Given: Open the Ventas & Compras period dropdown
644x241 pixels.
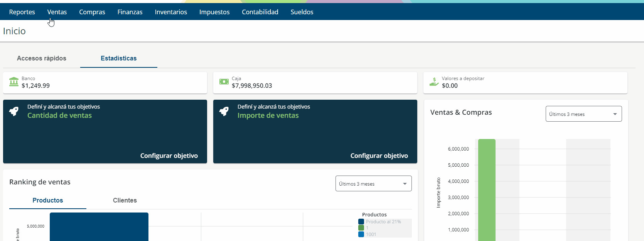Looking at the screenshot, I should [584, 114].
